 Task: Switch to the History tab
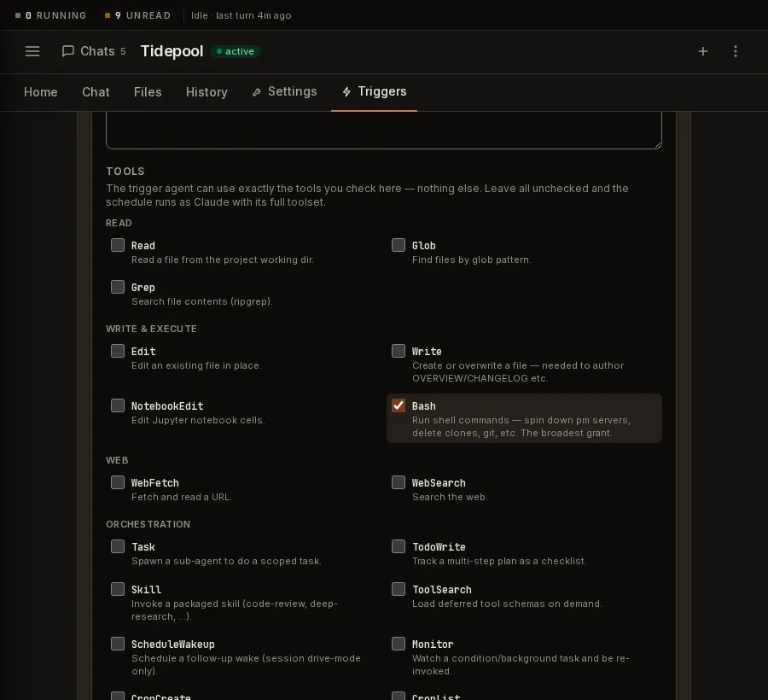pyautogui.click(x=207, y=92)
